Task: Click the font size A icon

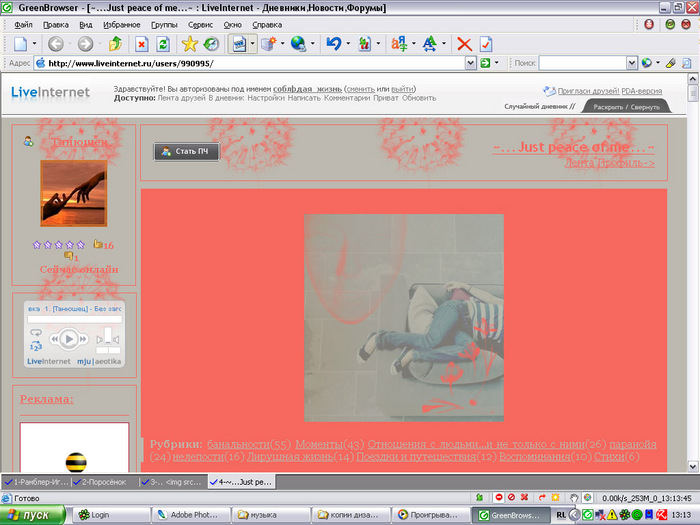Action: (429, 44)
